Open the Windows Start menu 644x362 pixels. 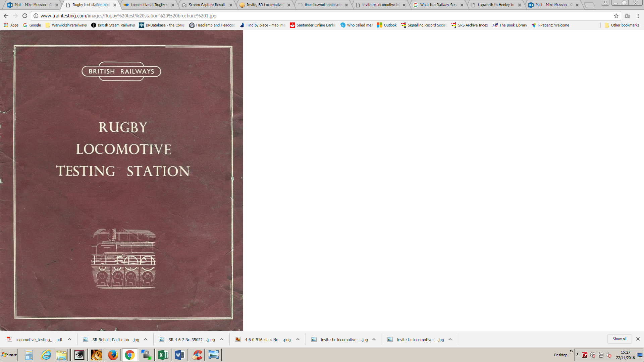(x=9, y=355)
